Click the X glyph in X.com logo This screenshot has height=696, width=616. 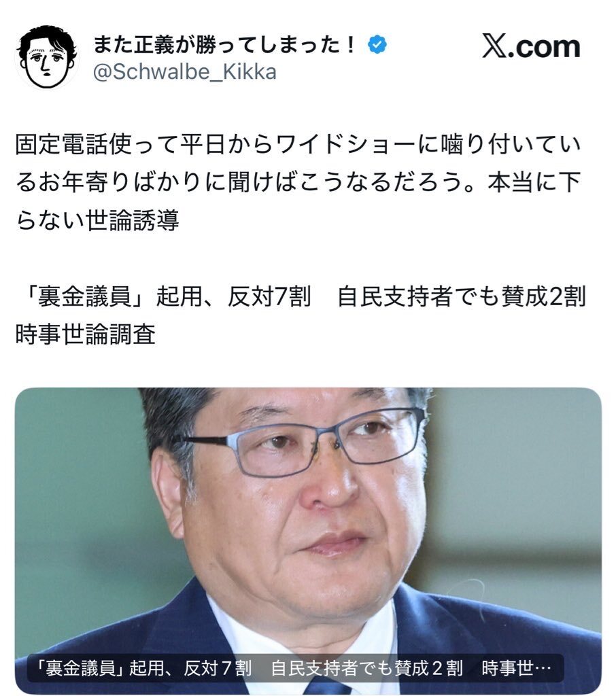tap(494, 46)
